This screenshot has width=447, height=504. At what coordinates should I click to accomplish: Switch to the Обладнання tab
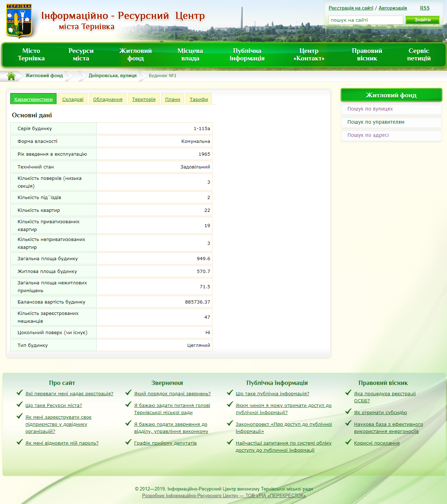pos(108,99)
